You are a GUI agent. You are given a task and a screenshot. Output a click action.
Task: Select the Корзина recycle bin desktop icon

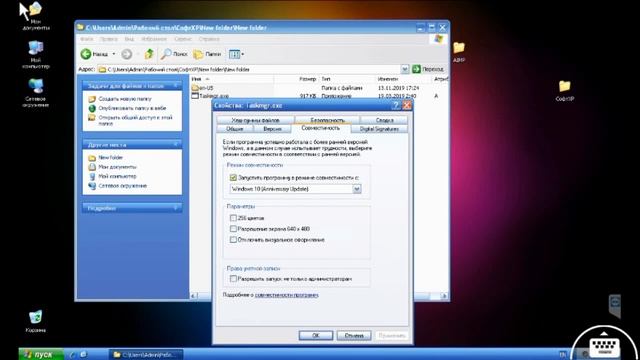click(36, 322)
